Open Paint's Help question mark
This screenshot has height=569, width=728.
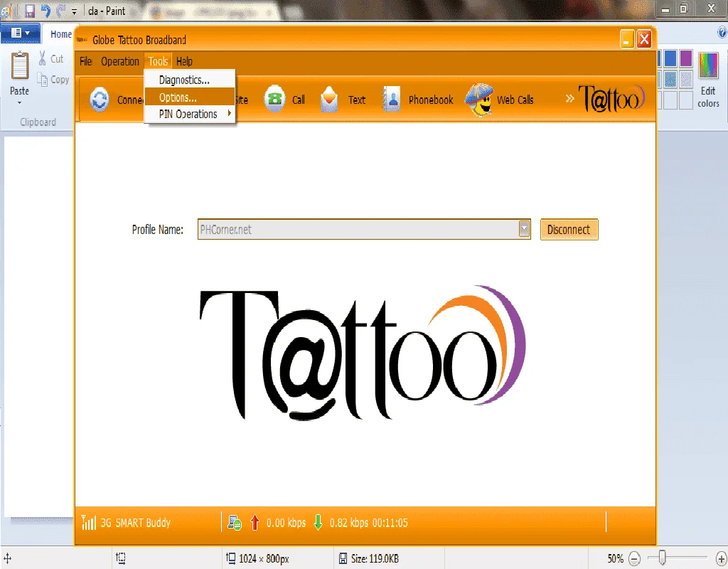(x=722, y=32)
